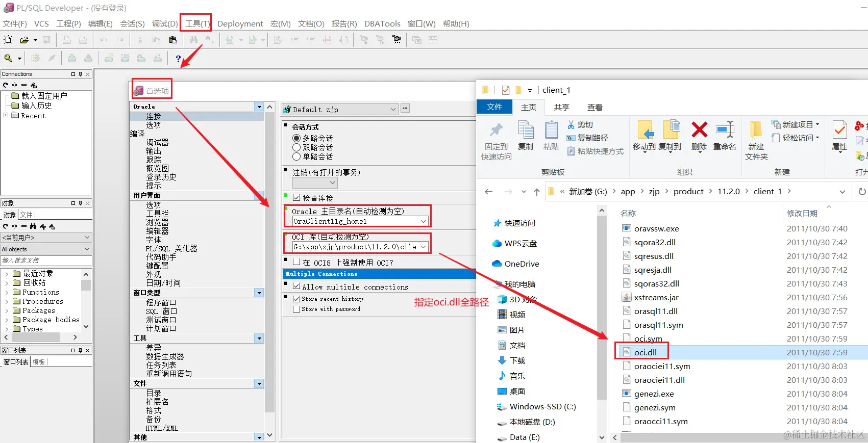This screenshot has height=443, width=868.
Task: Select the 多路会话 radio button
Action: point(296,138)
